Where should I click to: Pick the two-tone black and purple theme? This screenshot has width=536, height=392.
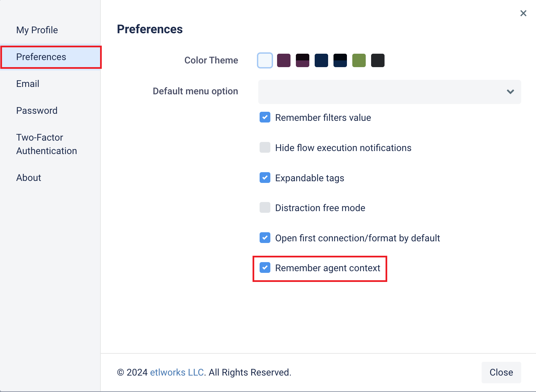click(303, 60)
